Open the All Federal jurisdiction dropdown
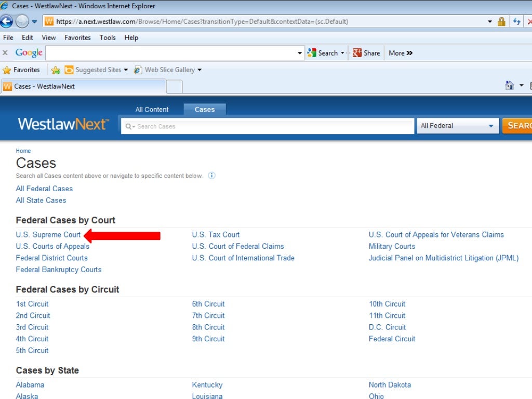This screenshot has width=532, height=399. (457, 126)
